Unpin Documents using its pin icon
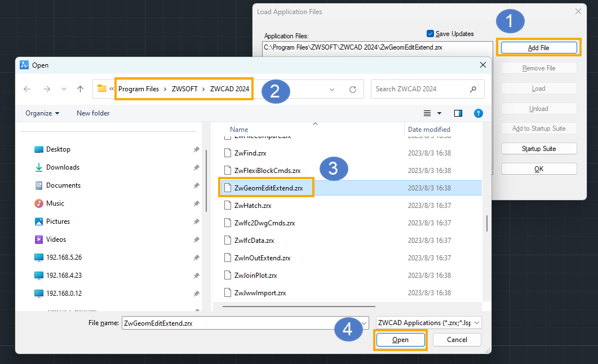Image resolution: width=598 pixels, height=364 pixels. point(196,185)
